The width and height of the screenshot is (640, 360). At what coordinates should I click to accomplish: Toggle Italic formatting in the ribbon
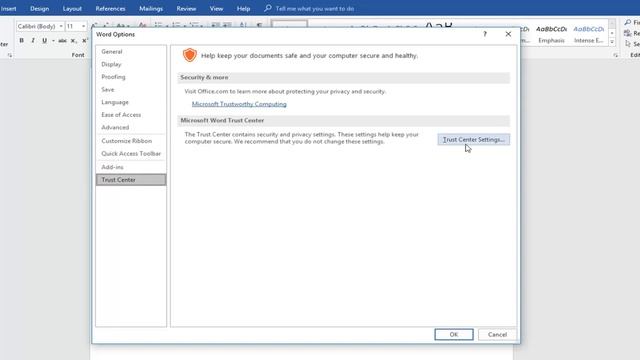pos(33,40)
